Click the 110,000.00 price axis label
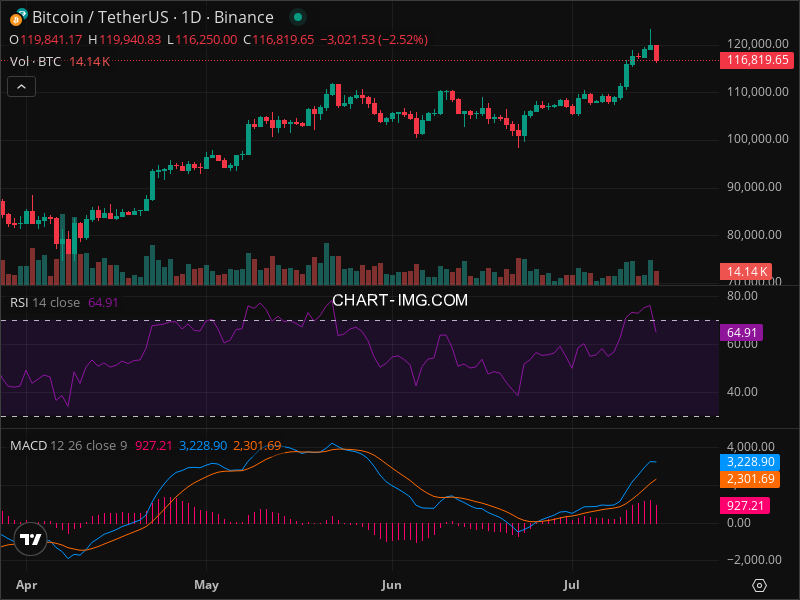Screen dimensions: 800x600 [x=758, y=92]
